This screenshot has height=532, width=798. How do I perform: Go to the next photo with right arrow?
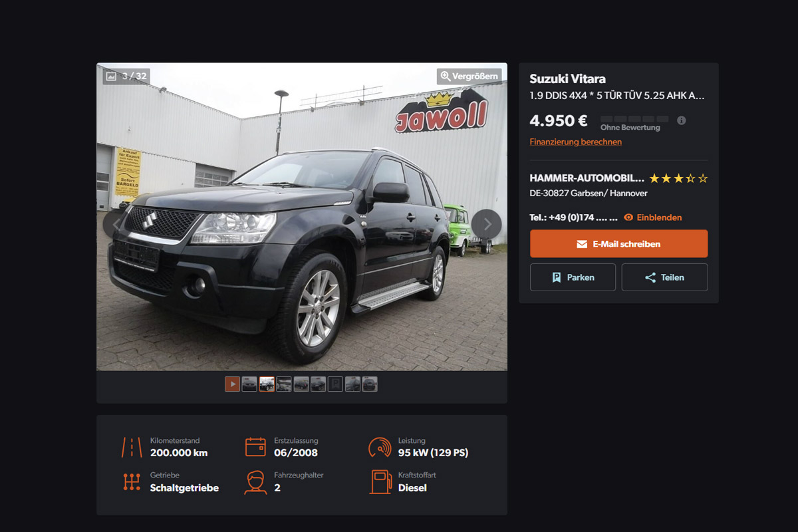[487, 224]
